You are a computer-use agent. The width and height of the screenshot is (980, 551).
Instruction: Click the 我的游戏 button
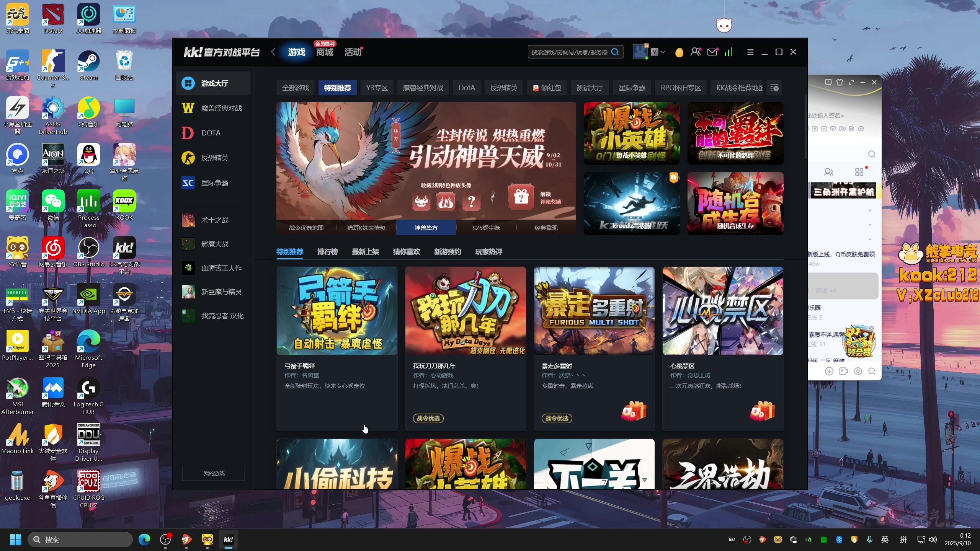(x=213, y=473)
